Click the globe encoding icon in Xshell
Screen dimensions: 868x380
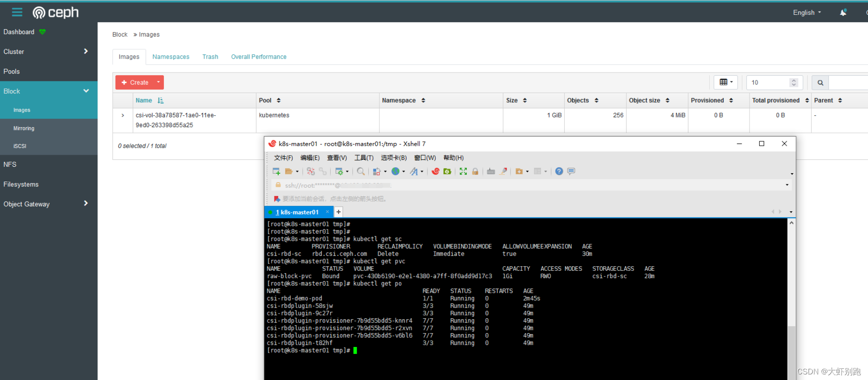click(395, 171)
